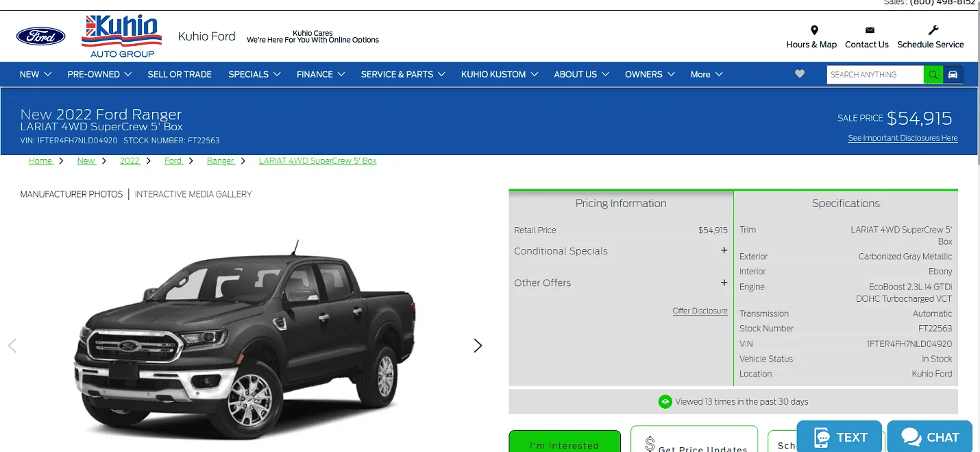Open the NEW dropdown menu
Image resolution: width=980 pixels, height=452 pixels.
click(x=36, y=74)
